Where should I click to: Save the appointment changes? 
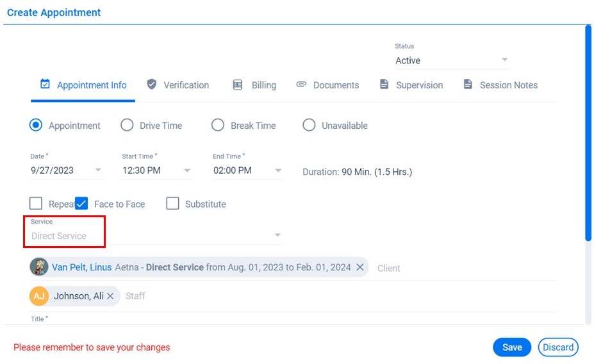click(511, 347)
